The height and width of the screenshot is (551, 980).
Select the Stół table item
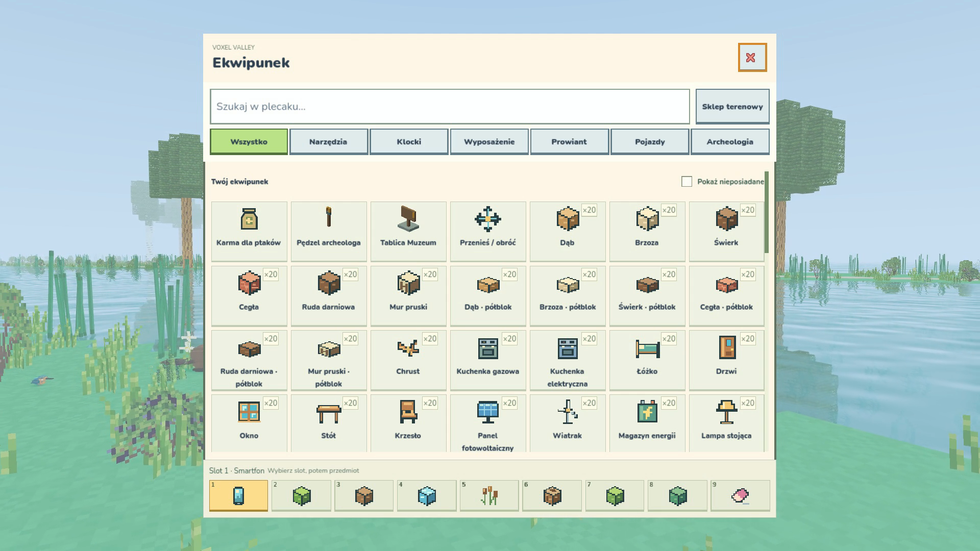point(329,423)
